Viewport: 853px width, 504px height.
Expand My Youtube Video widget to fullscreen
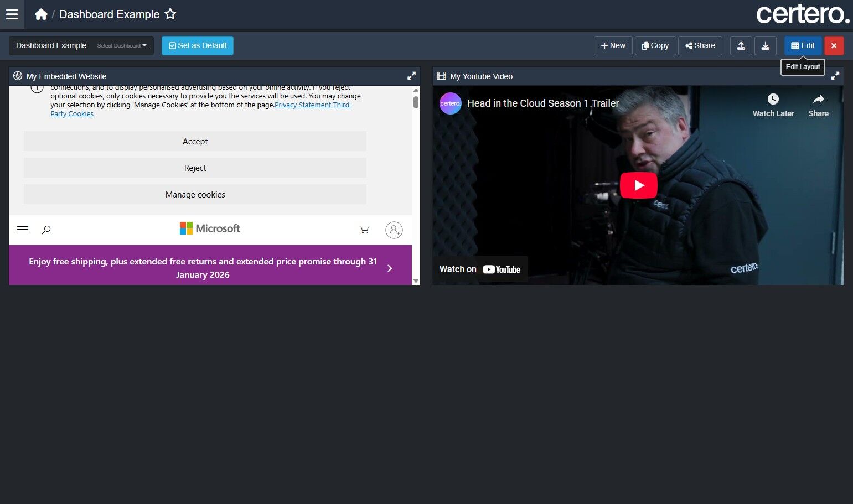click(x=835, y=76)
